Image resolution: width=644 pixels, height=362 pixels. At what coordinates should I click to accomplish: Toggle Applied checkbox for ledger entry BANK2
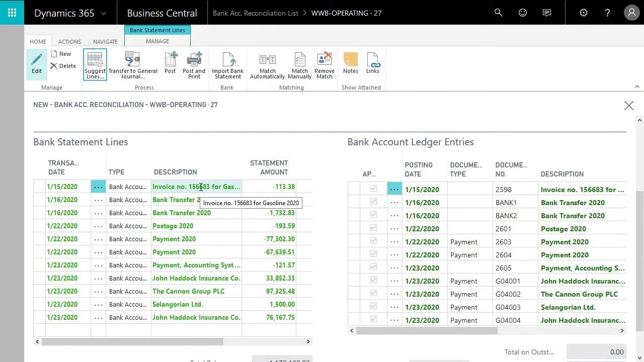[x=373, y=215]
